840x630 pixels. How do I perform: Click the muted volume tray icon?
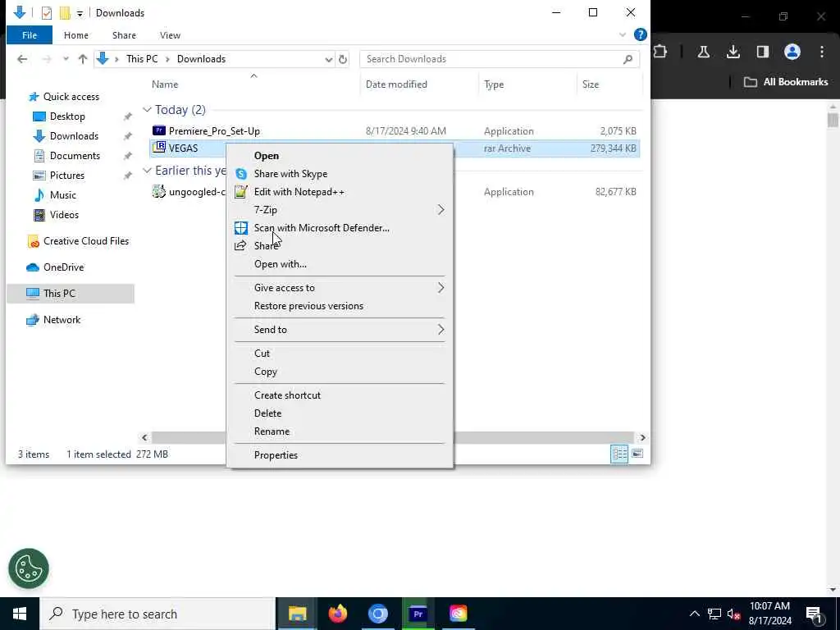pyautogui.click(x=733, y=614)
